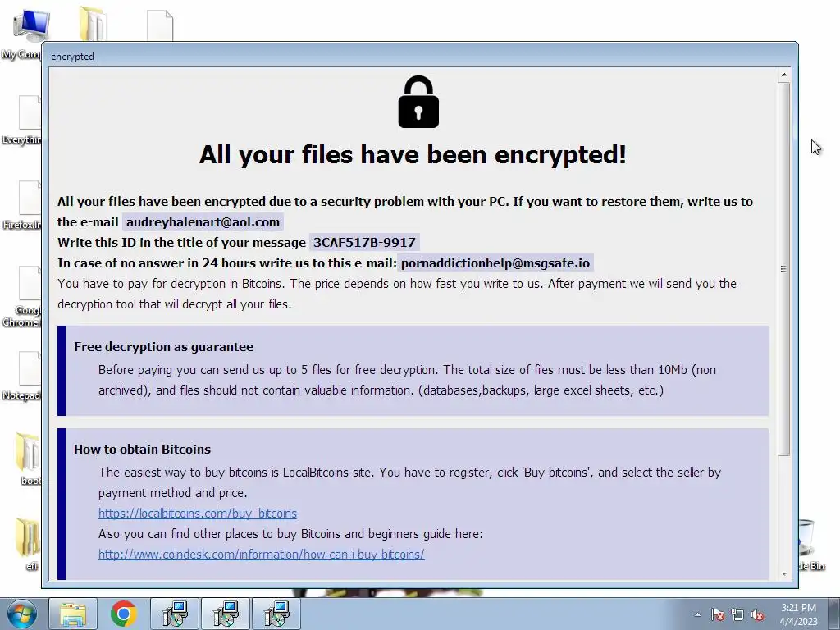Click the muted volume speaker tray icon
The image size is (840, 630).
(x=757, y=615)
